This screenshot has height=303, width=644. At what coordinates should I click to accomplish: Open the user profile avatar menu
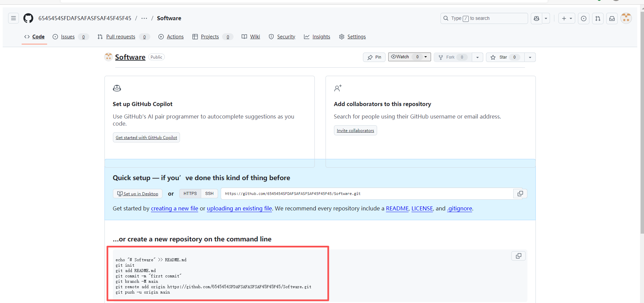(626, 18)
